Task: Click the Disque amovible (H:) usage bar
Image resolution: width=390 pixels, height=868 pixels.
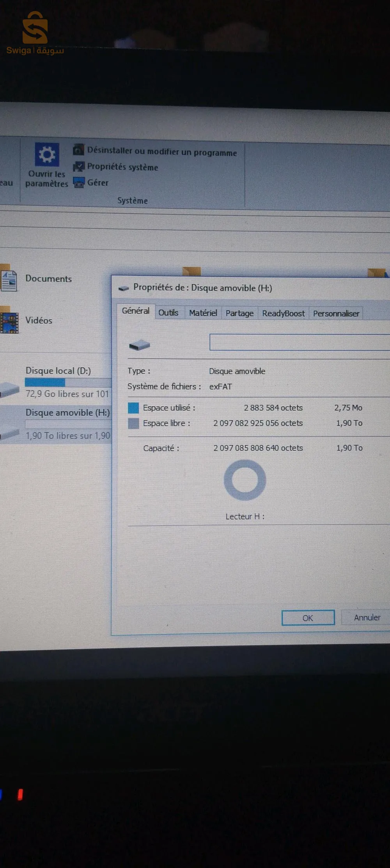Action: pos(68,424)
